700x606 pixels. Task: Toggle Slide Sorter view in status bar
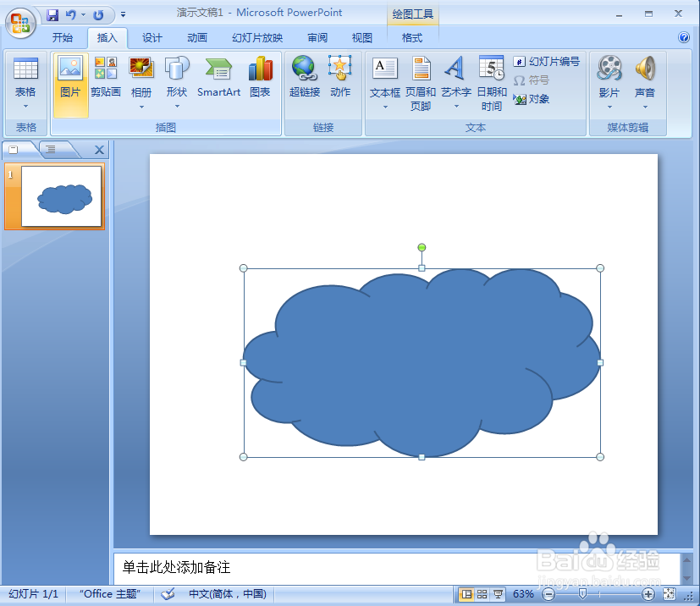coord(482,594)
